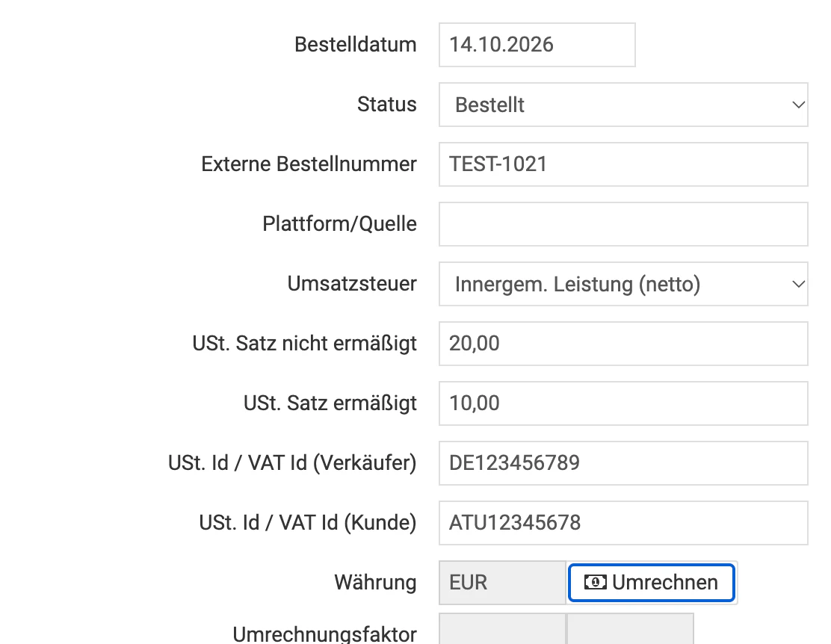Click the VAT Id (Verkäufer) field

[623, 463]
